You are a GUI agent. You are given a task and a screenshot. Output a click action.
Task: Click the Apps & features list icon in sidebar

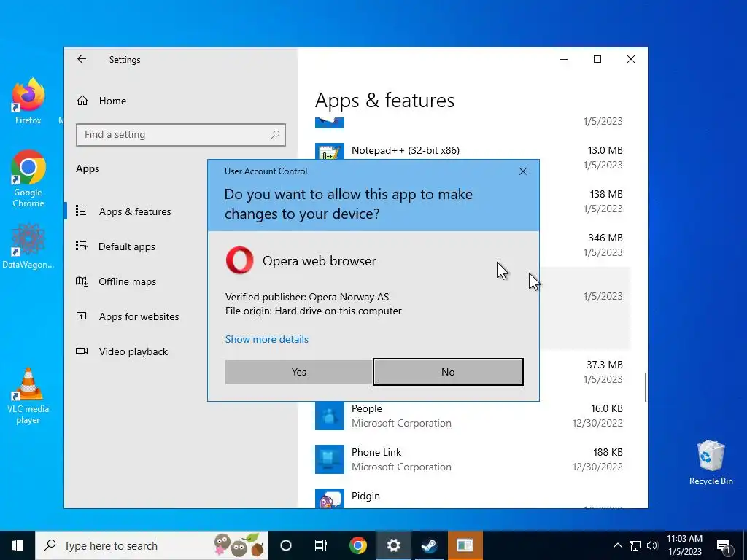click(82, 211)
